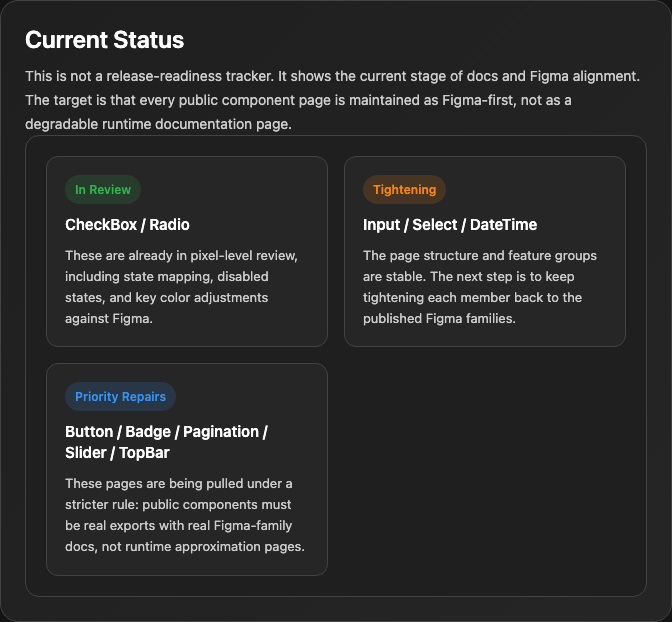Viewport: 672px width, 622px height.
Task: Click the word TopBar in the heading
Action: tap(144, 453)
